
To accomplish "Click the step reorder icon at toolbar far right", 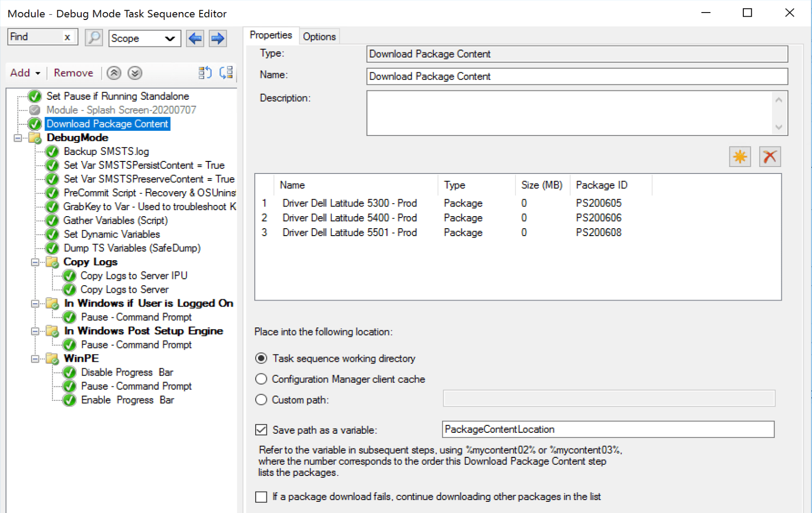I will click(x=226, y=73).
